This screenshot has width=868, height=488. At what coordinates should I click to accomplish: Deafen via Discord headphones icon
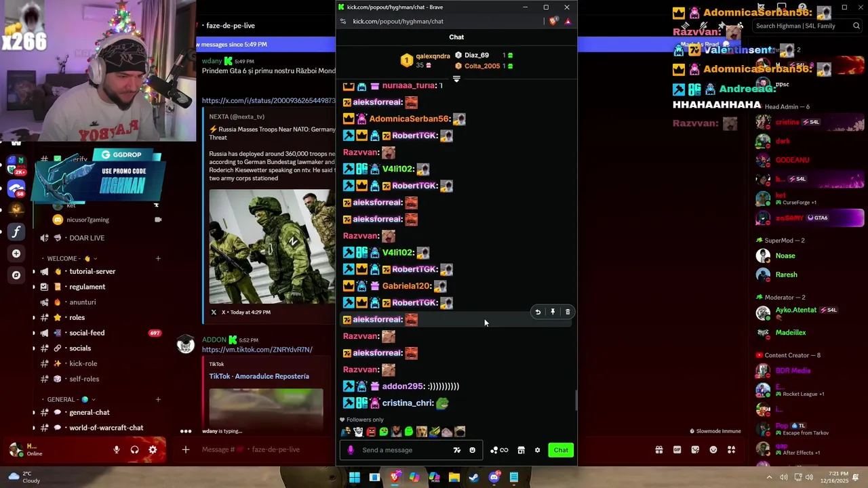pyautogui.click(x=134, y=449)
